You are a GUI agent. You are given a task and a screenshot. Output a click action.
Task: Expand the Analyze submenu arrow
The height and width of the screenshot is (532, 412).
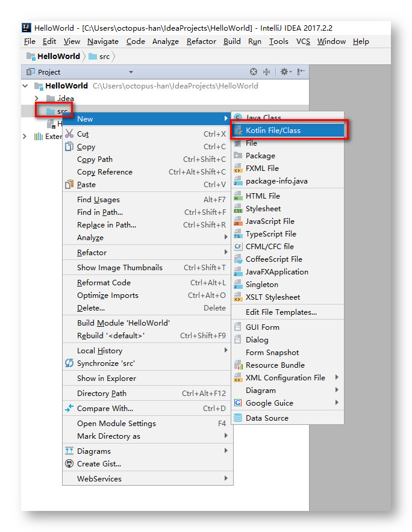click(x=226, y=237)
